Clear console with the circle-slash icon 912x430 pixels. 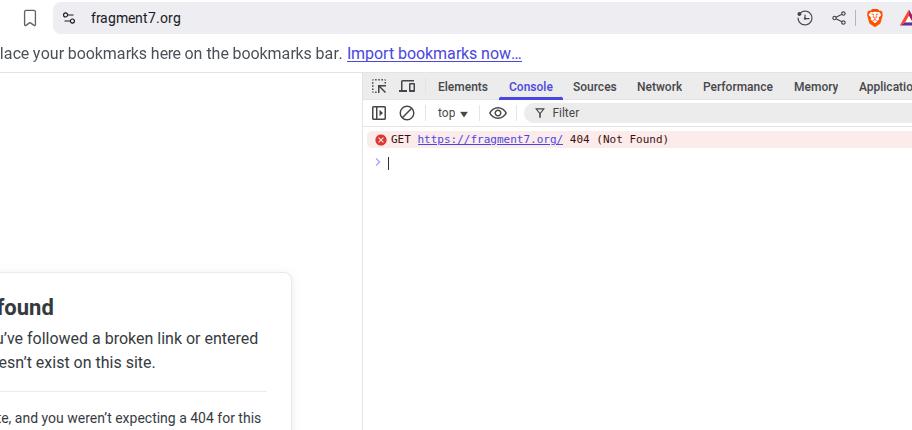(407, 113)
